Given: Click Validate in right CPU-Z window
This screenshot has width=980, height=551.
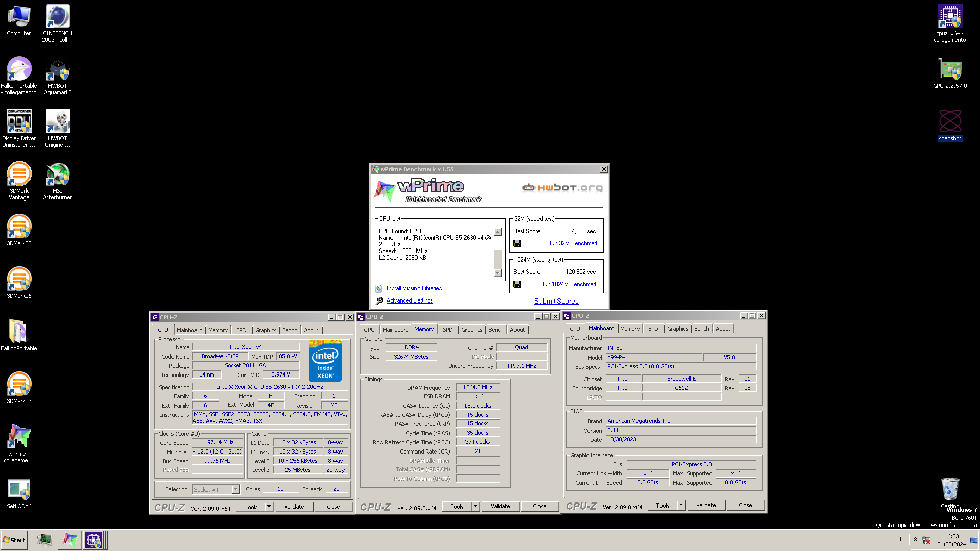Looking at the screenshot, I should point(706,505).
